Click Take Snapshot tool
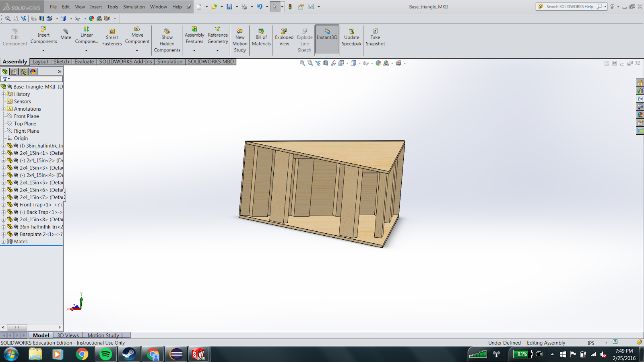Image resolution: width=644 pixels, height=362 pixels. coord(375,37)
